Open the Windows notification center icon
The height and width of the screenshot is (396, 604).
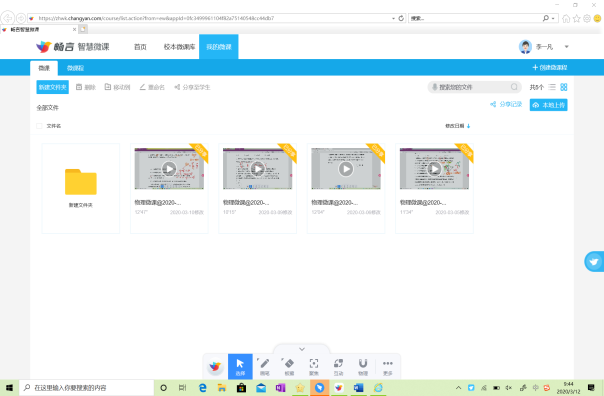click(591, 388)
